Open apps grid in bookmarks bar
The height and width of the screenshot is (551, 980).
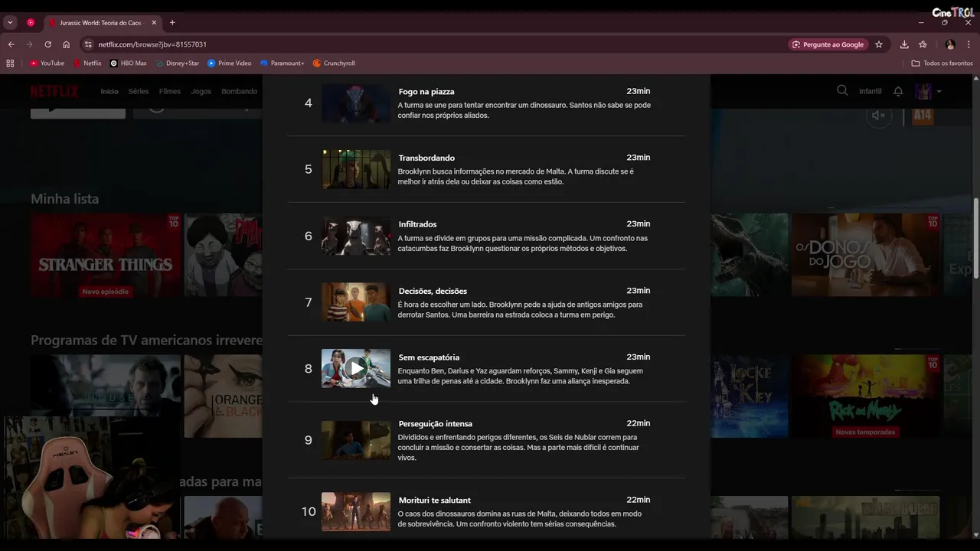10,63
